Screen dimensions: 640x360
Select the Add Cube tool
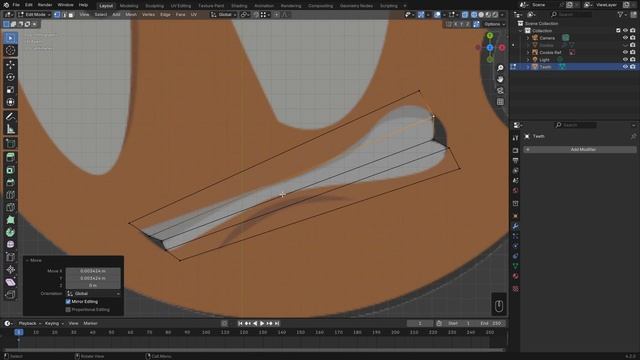[11, 143]
